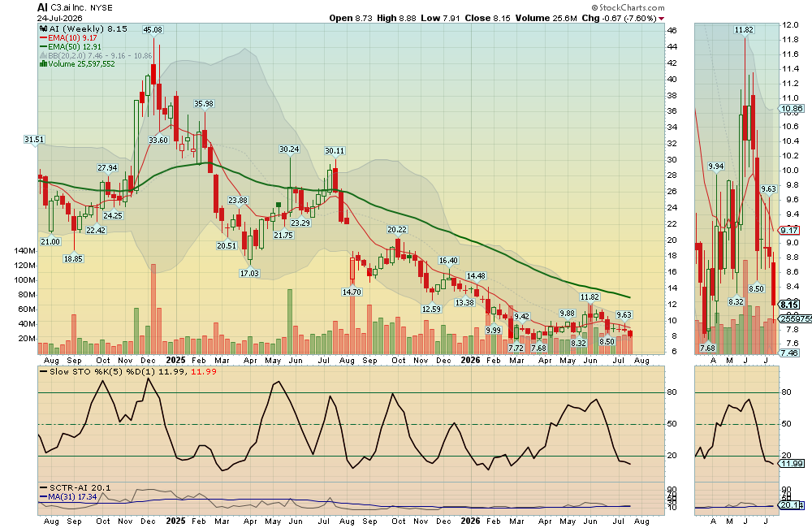Click the 9.88 price label
Screen dimensions: 812x528
point(568,314)
